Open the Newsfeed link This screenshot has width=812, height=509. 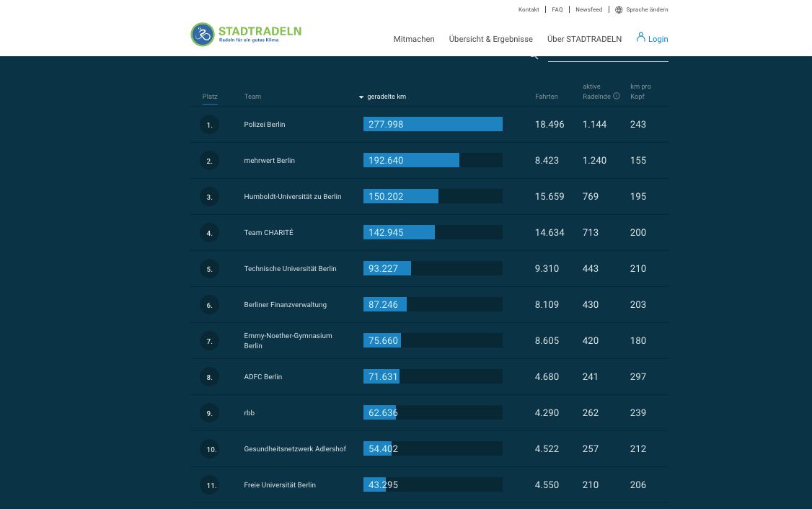(588, 10)
